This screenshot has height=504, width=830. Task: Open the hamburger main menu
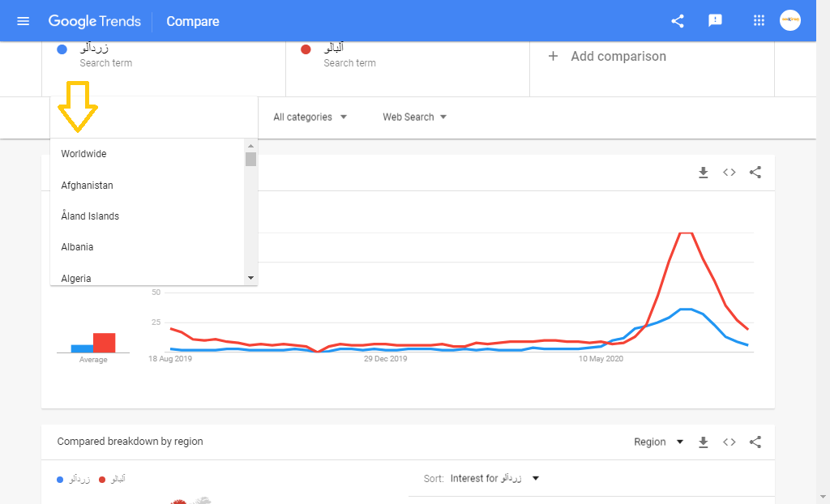tap(23, 21)
